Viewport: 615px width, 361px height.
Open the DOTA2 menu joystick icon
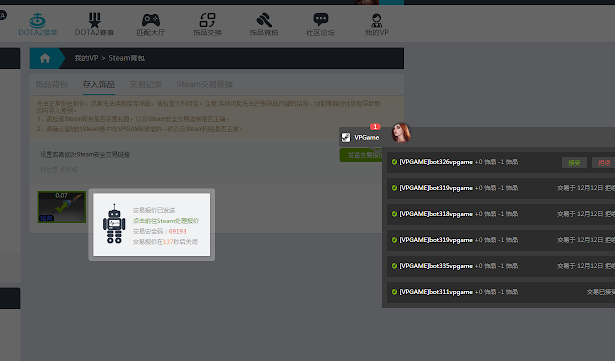[x=38, y=20]
